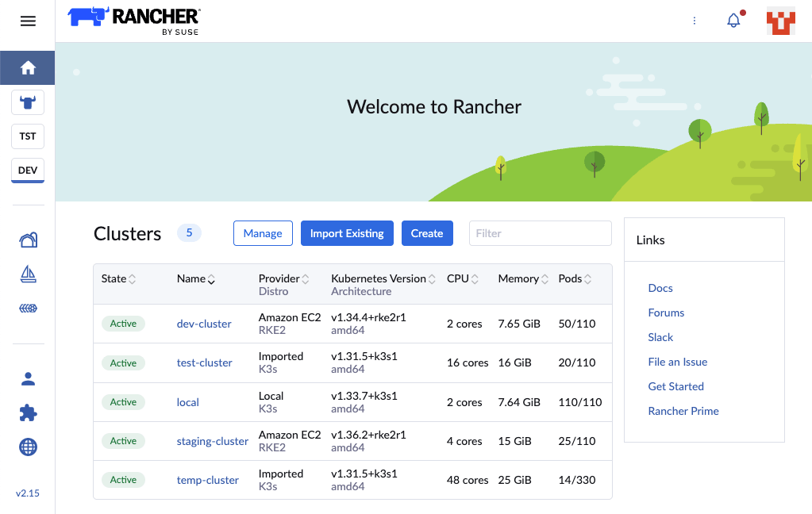Screen dimensions: 812x514
Task: Sort clusters by State column
Action: pos(118,279)
